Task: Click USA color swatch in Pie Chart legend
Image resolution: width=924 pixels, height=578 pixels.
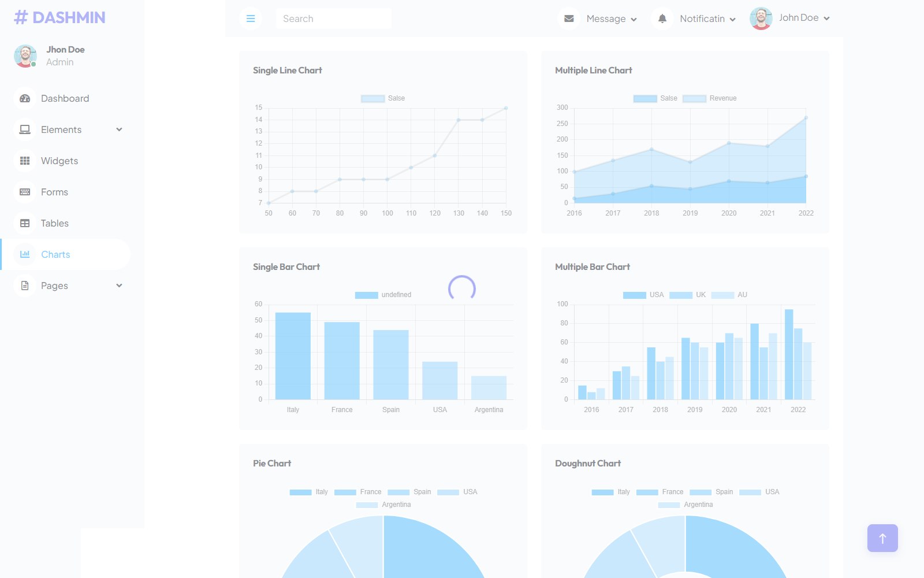Action: 448,492
